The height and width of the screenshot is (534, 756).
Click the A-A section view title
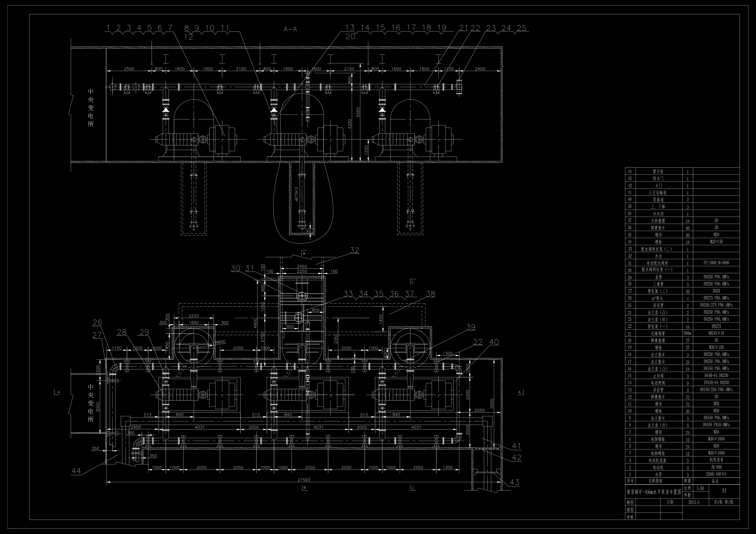click(x=290, y=29)
